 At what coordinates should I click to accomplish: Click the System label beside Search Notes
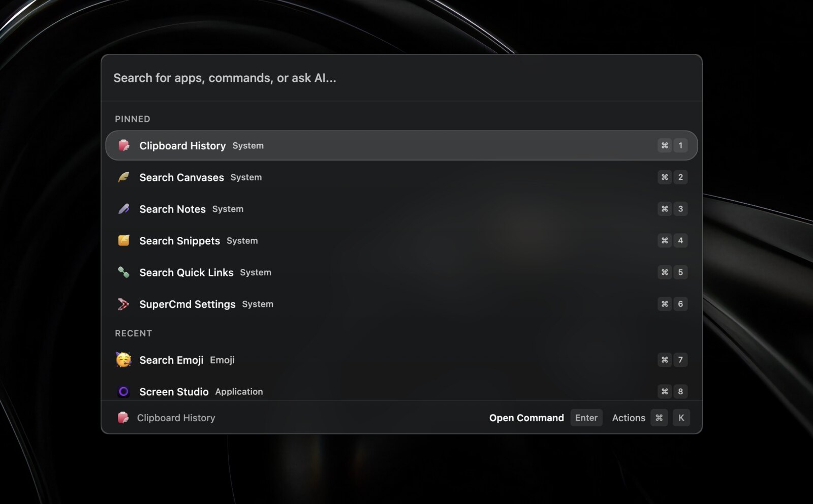pyautogui.click(x=228, y=209)
